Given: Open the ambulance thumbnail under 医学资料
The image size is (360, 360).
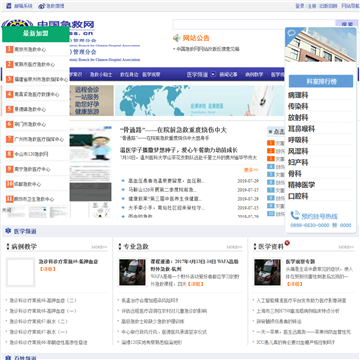Looking at the screenshot, I should pos(267,272).
